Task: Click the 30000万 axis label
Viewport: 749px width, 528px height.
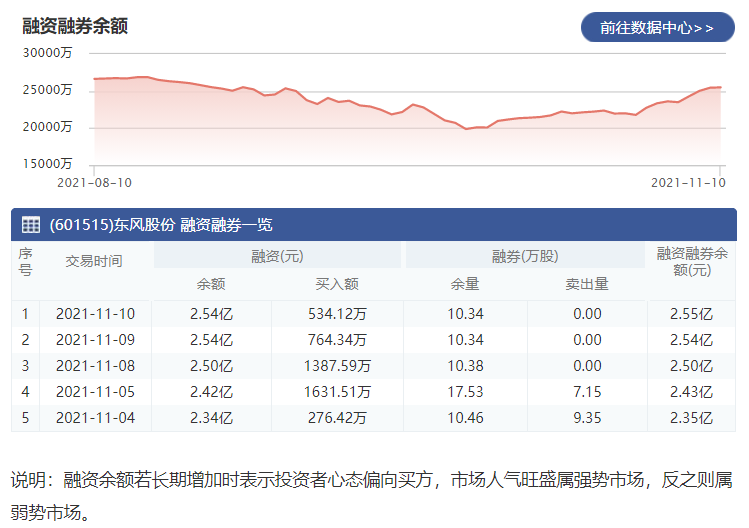Action: pos(47,53)
